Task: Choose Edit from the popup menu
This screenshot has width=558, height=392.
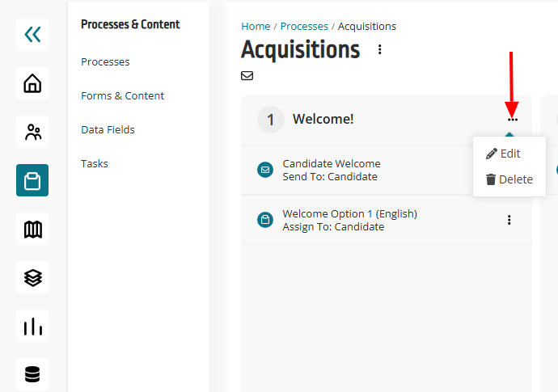Action: tap(503, 154)
